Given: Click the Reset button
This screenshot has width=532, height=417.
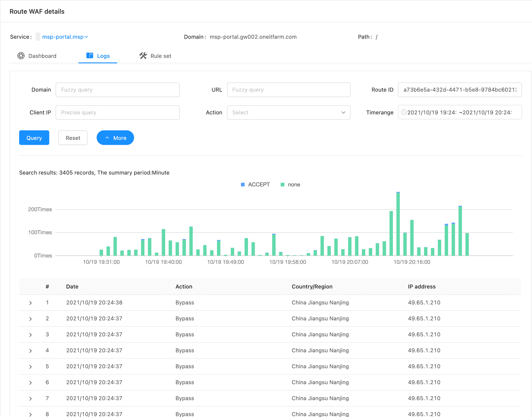Looking at the screenshot, I should [x=73, y=138].
